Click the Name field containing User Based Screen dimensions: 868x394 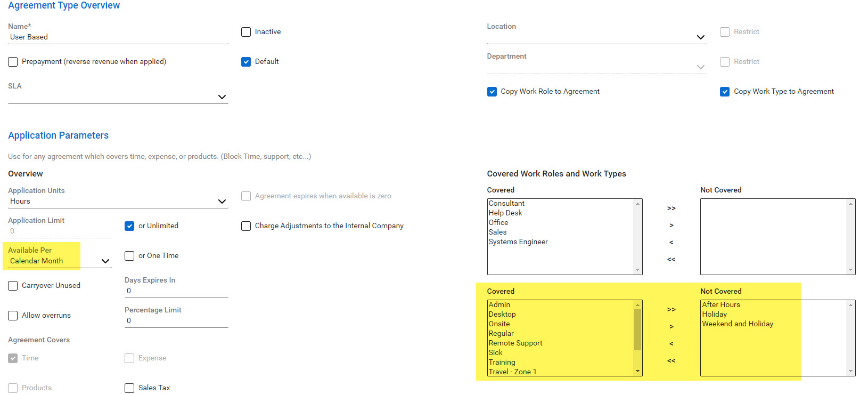(x=118, y=37)
